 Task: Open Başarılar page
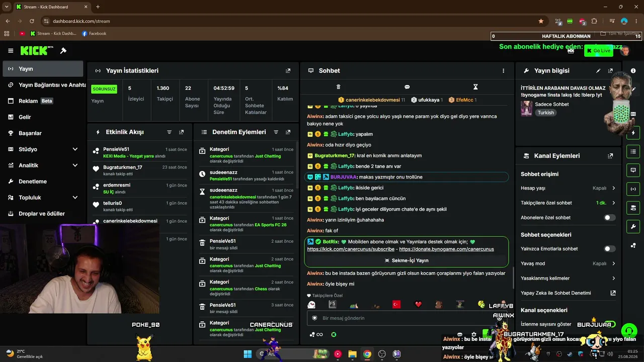coord(43,133)
